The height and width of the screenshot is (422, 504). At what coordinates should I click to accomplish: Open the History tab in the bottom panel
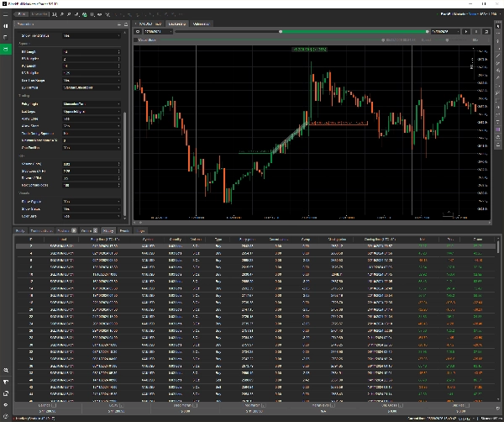[x=108, y=230]
